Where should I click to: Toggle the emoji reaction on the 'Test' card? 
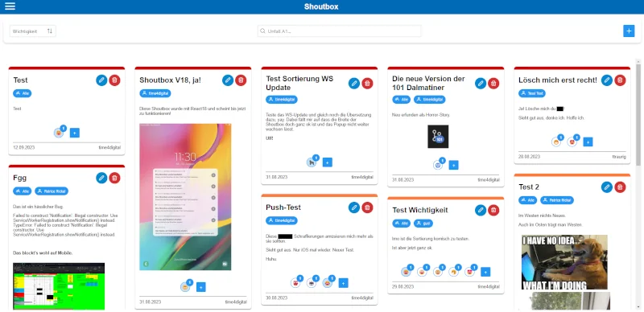[x=59, y=133]
